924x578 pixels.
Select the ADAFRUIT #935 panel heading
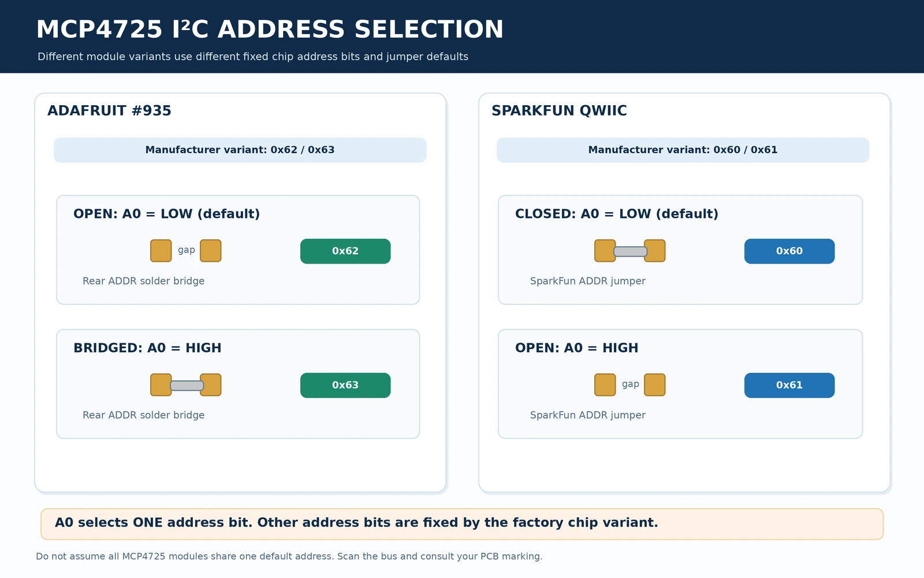tap(109, 110)
